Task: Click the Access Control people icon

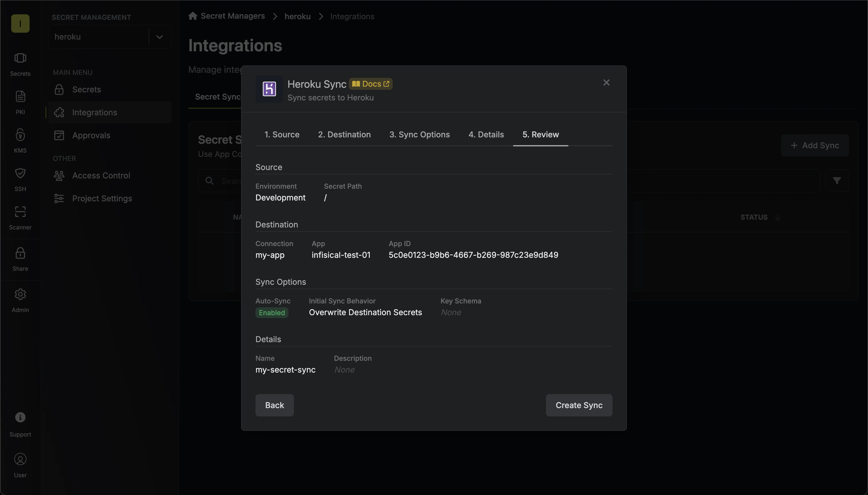Action: (x=59, y=176)
